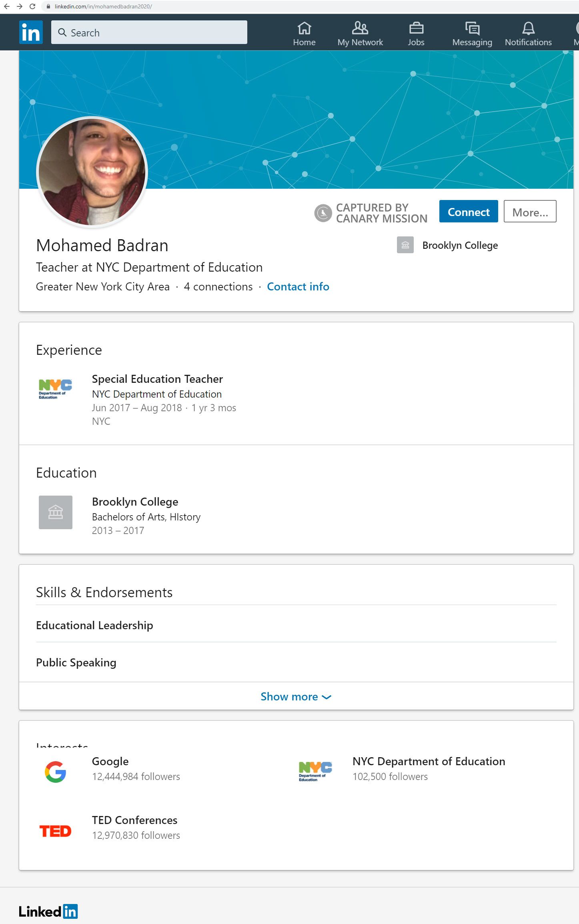Image resolution: width=579 pixels, height=924 pixels.
Task: Open the More... options dropdown
Action: coord(529,212)
